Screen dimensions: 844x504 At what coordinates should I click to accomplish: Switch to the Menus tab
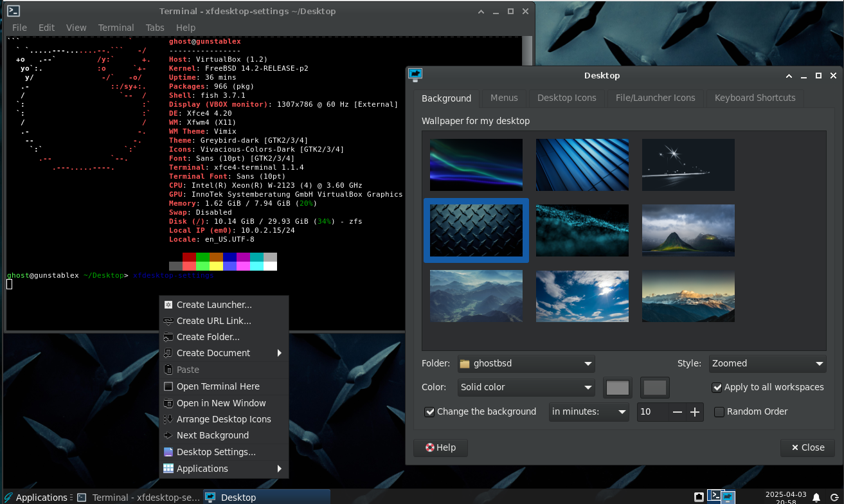[x=504, y=98]
